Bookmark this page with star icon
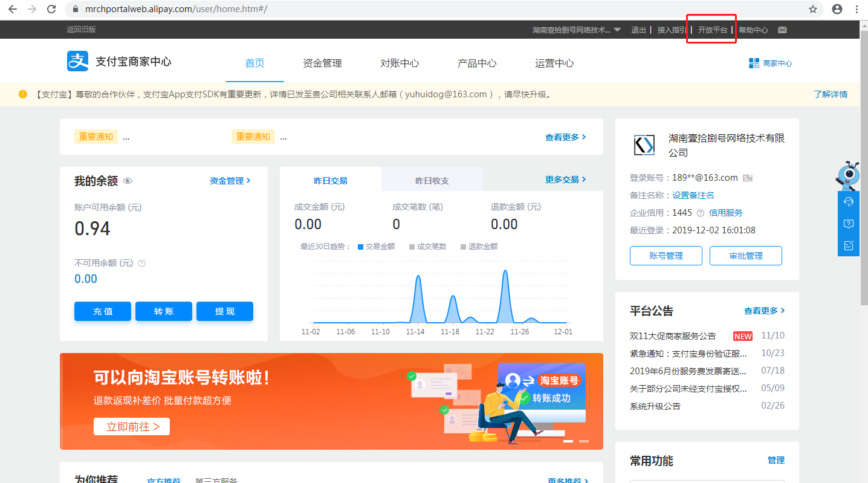This screenshot has height=483, width=868. click(x=813, y=9)
